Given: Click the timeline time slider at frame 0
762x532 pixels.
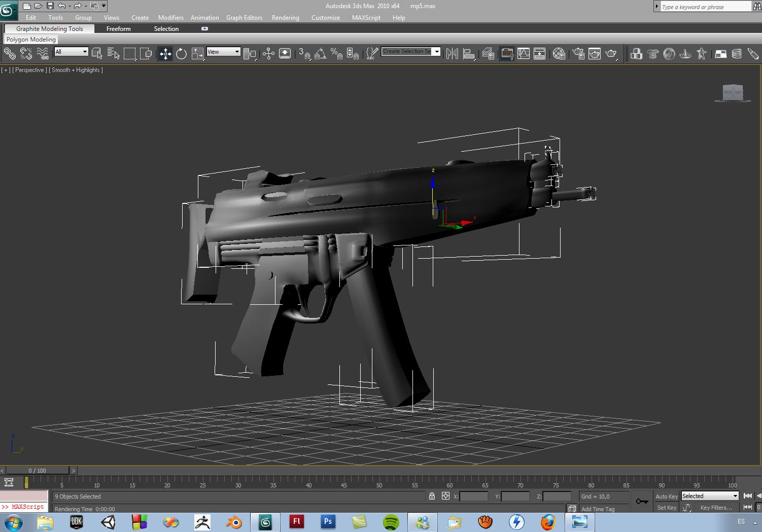Looking at the screenshot, I should [26, 483].
